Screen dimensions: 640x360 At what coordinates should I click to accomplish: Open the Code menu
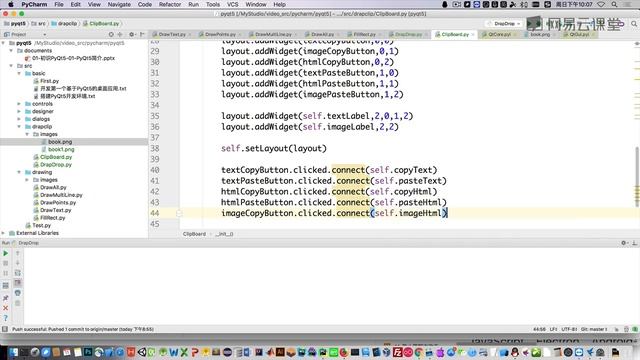pyautogui.click(x=144, y=4)
